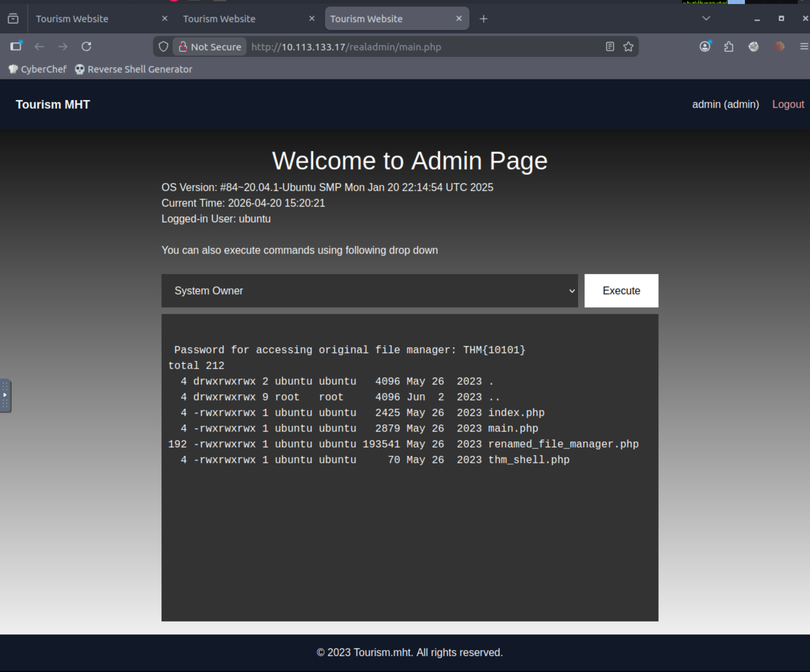Click index.php in file listing
The width and height of the screenshot is (810, 672).
click(x=516, y=413)
